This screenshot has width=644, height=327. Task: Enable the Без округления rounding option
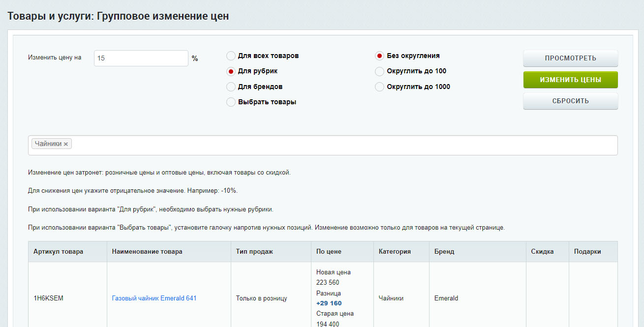(379, 56)
